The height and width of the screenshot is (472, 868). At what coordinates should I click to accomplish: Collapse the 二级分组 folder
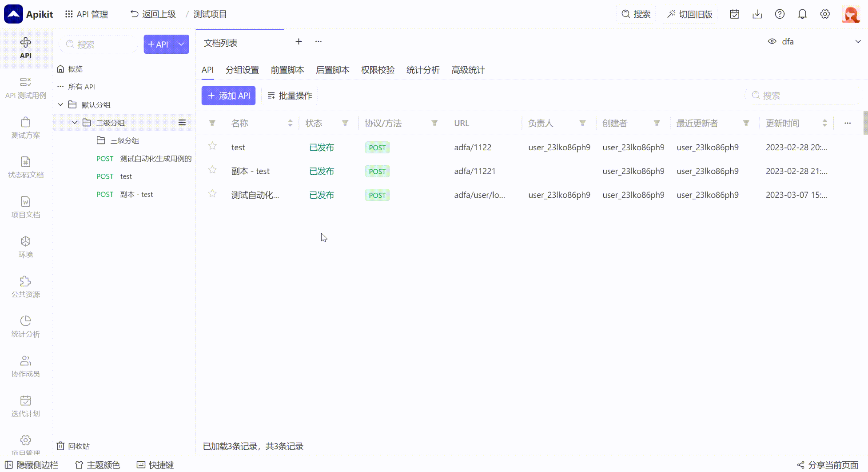tap(74, 122)
